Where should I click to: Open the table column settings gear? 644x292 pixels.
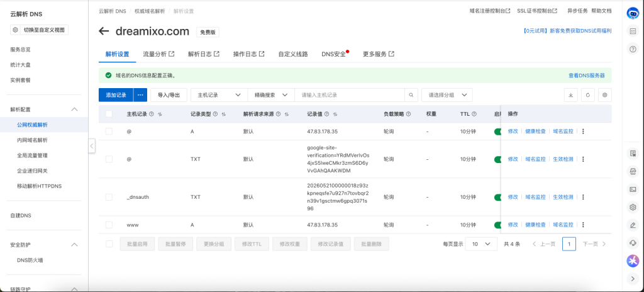tap(604, 95)
